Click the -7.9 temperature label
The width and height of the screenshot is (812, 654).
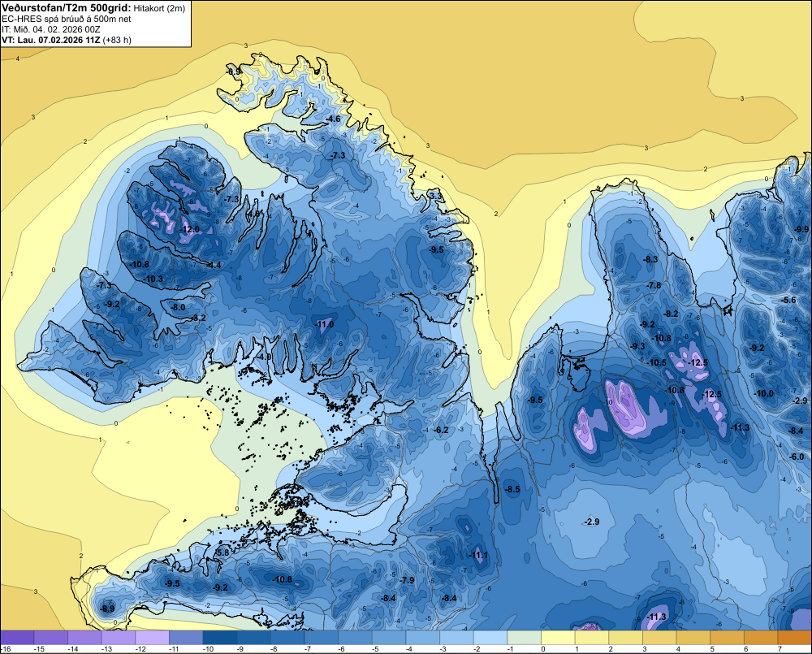click(408, 580)
